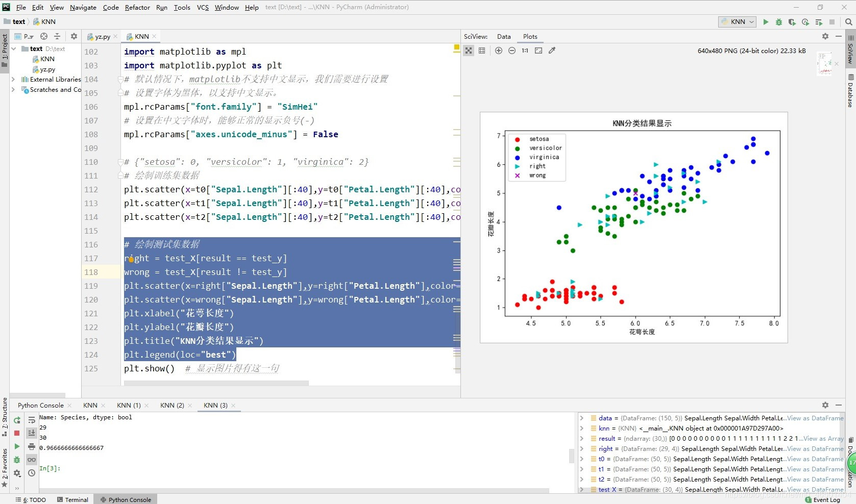This screenshot has width=856, height=504.
Task: Locate current file in Project tree
Action: point(44,36)
